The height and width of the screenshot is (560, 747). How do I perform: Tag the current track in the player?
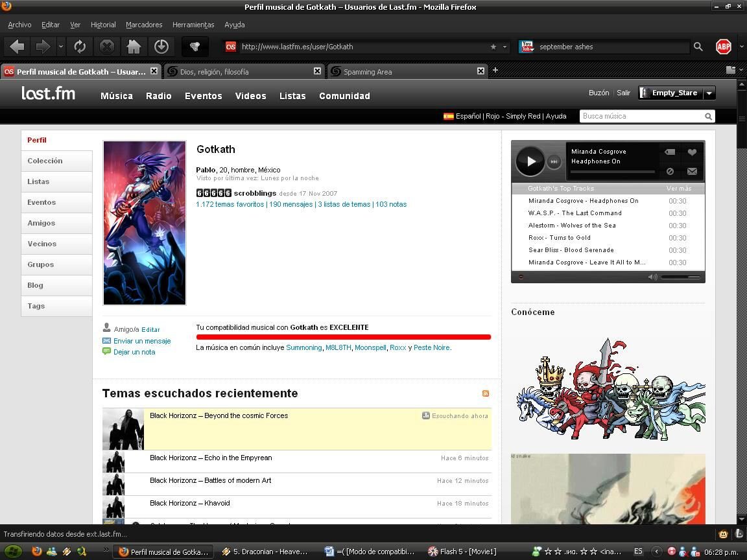pos(670,152)
